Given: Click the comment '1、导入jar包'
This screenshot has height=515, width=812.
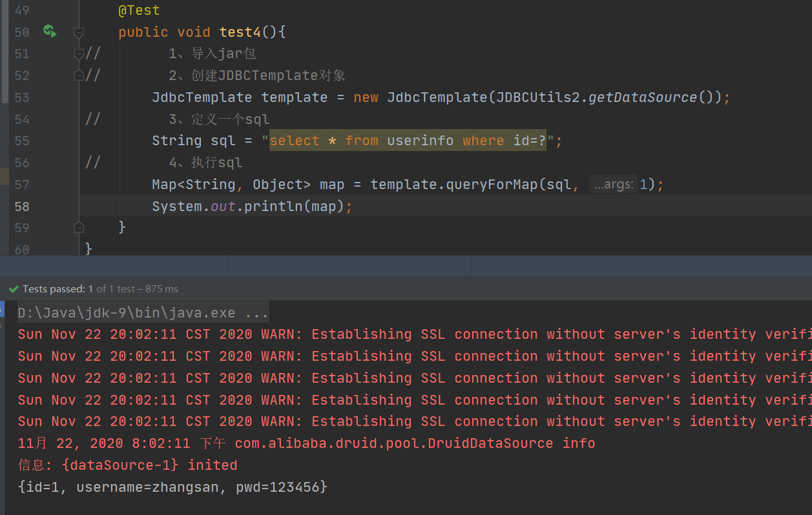Looking at the screenshot, I should click(x=213, y=54).
